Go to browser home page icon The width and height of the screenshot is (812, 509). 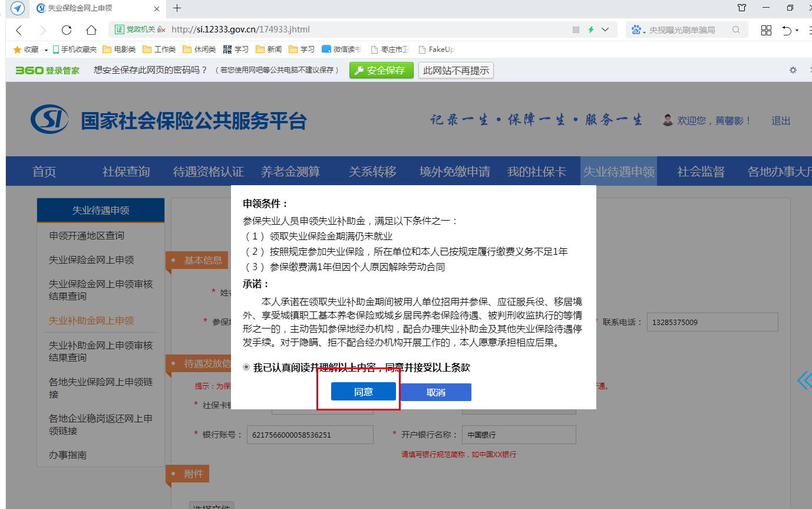coord(91,30)
